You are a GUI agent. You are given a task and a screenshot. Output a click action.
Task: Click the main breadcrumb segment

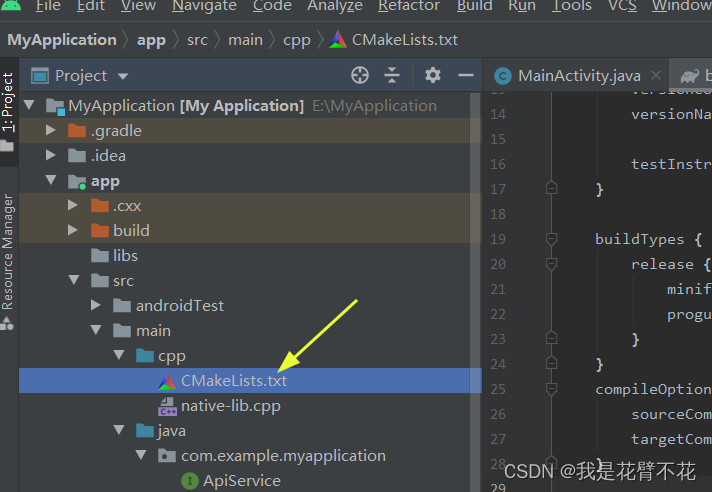245,40
